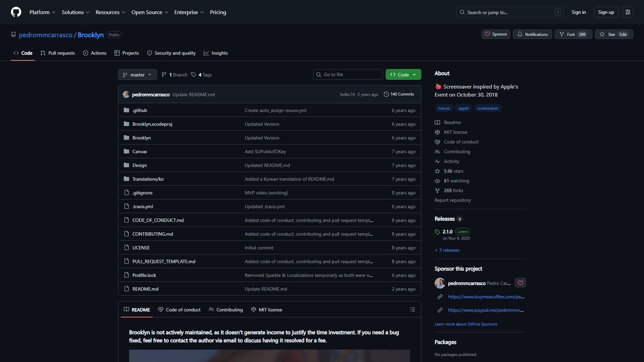Expand the Resources menu
This screenshot has height=362, width=644.
[110, 12]
